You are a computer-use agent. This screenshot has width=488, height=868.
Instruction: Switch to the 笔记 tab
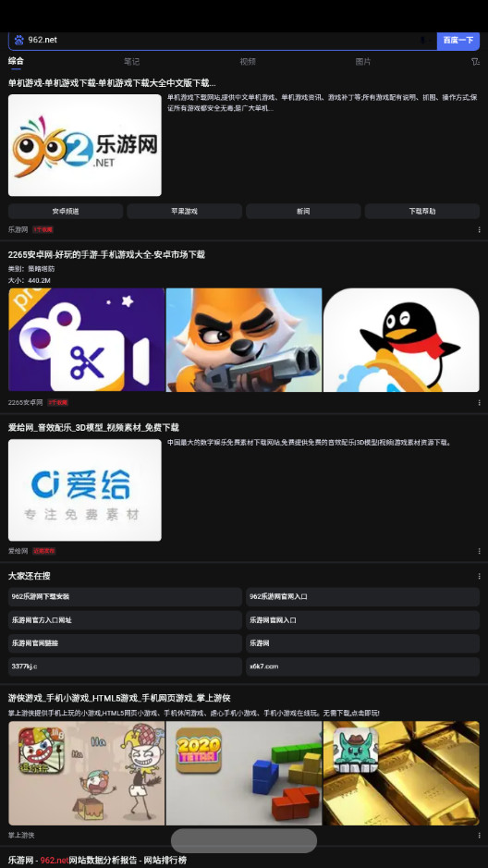(x=131, y=62)
